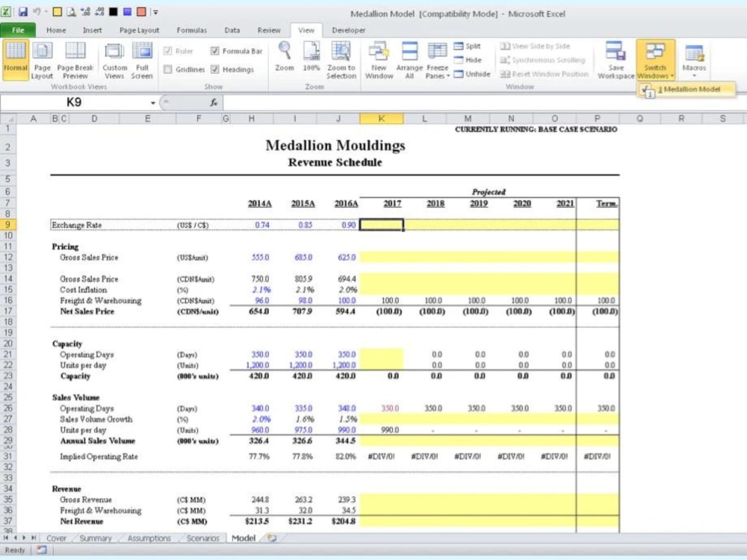Click Unhide window button
The height and width of the screenshot is (560, 747).
coord(472,74)
